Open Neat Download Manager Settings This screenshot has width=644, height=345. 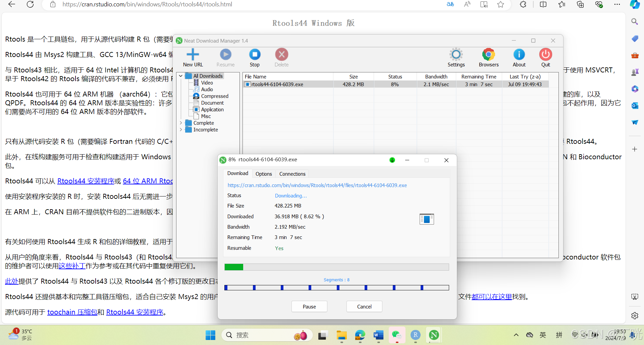click(x=456, y=58)
